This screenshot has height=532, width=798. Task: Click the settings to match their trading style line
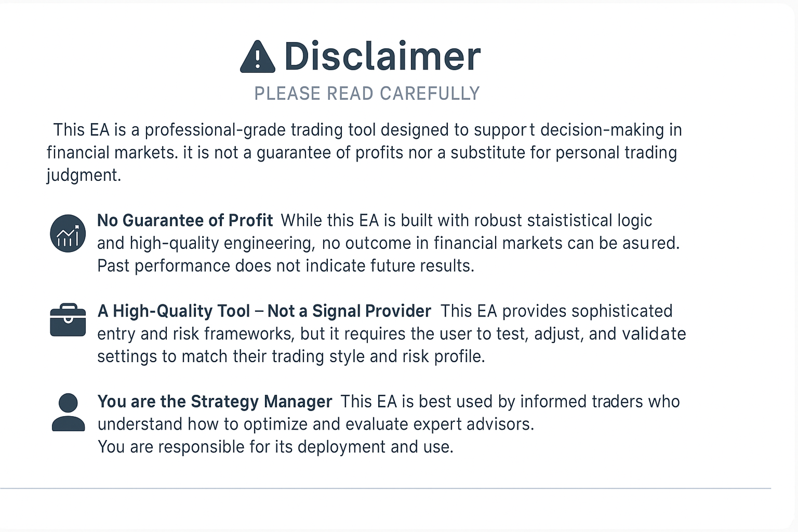click(x=291, y=356)
